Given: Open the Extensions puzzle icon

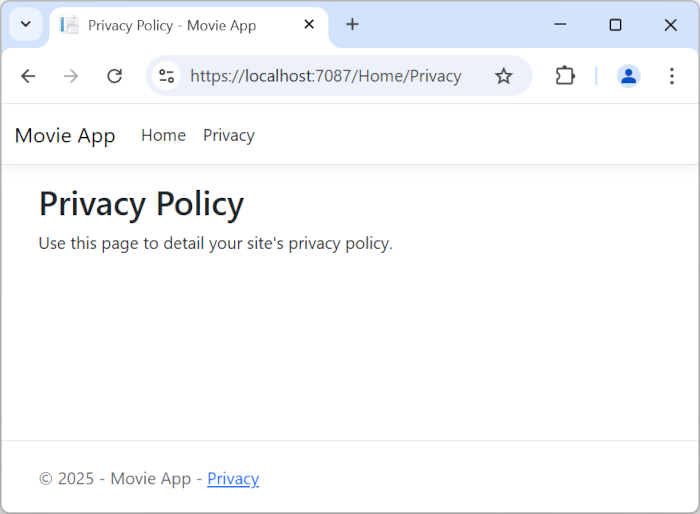Looking at the screenshot, I should [x=565, y=76].
